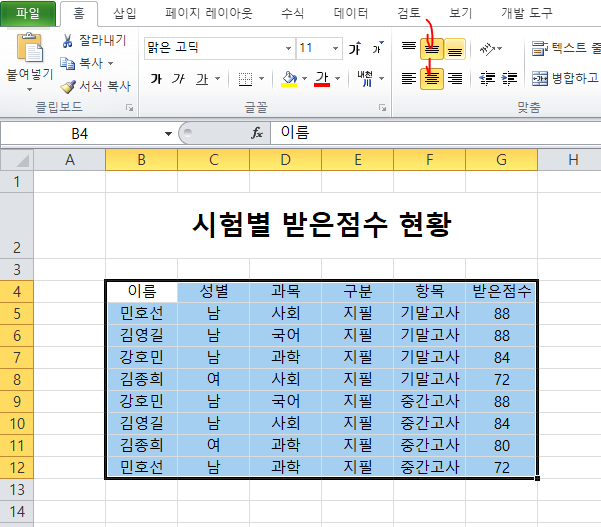Open the font group dialog launcher
601x527 pixels.
coord(382,108)
